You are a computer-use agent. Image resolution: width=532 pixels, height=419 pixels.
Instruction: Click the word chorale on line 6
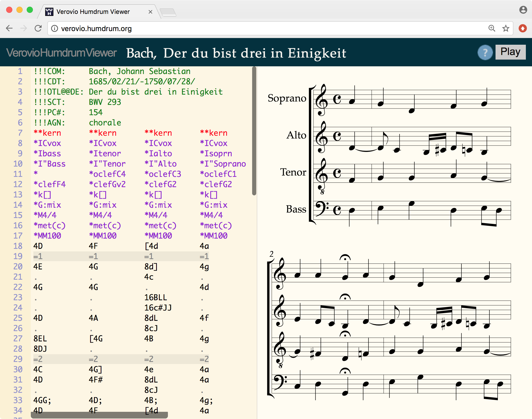105,123
